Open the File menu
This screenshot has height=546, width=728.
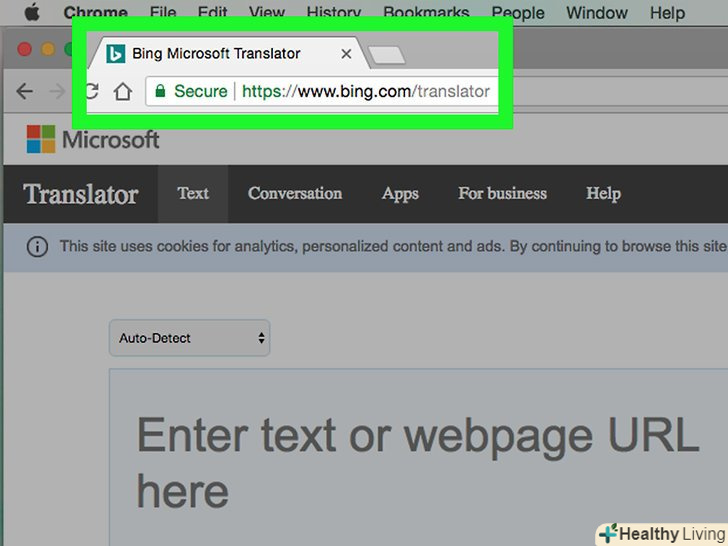(x=163, y=13)
